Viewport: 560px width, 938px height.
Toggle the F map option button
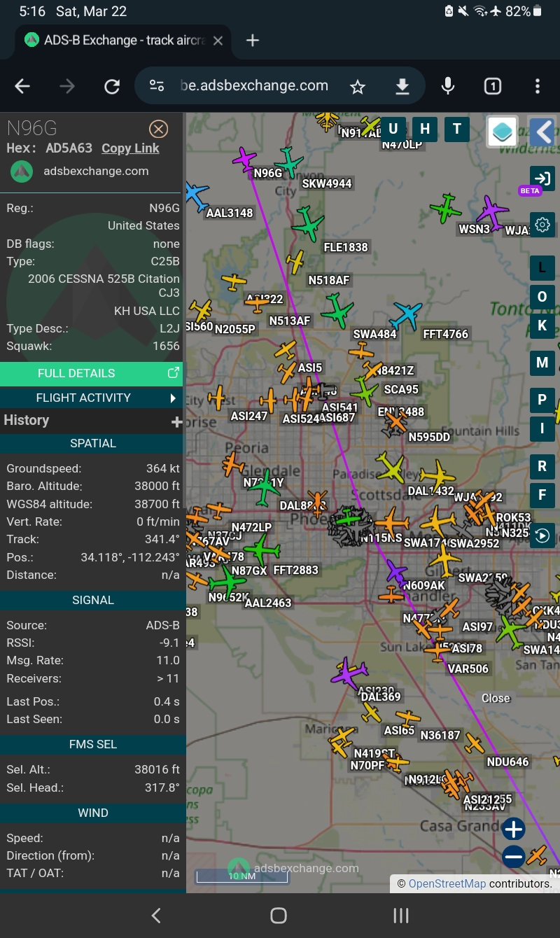(542, 495)
